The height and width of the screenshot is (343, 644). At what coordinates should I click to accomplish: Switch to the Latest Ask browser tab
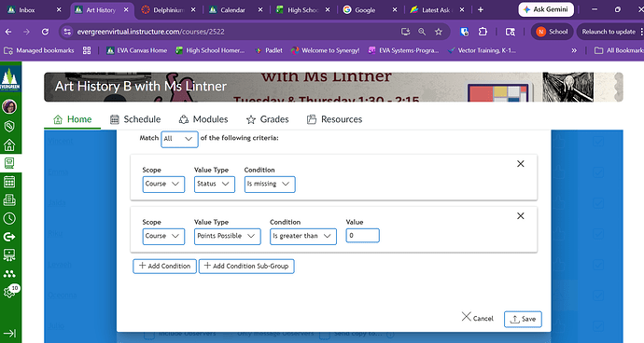click(x=435, y=10)
